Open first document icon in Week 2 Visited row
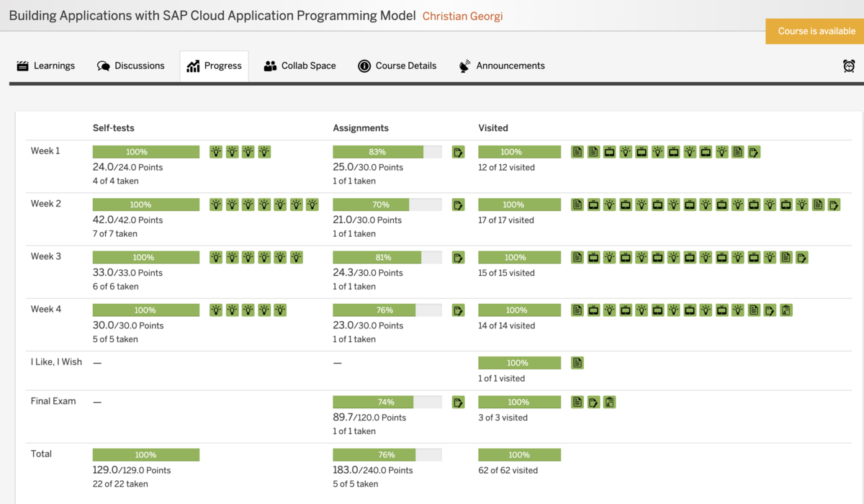Screen dimensions: 864x504 (577, 205)
